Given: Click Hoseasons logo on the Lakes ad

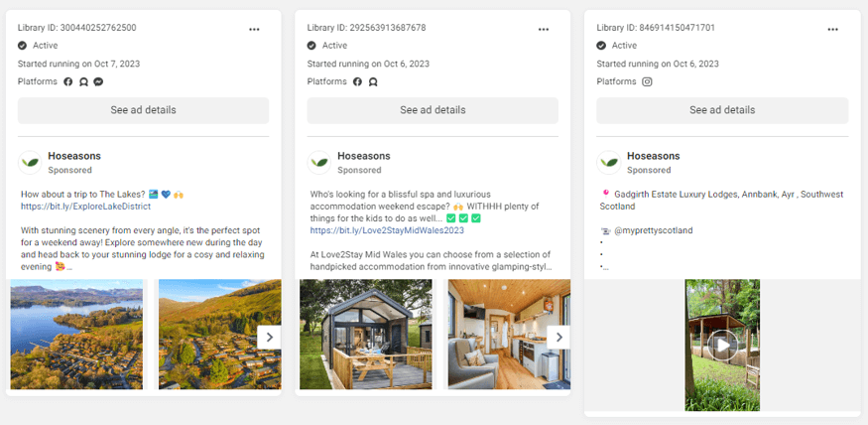Looking at the screenshot, I should pyautogui.click(x=30, y=162).
